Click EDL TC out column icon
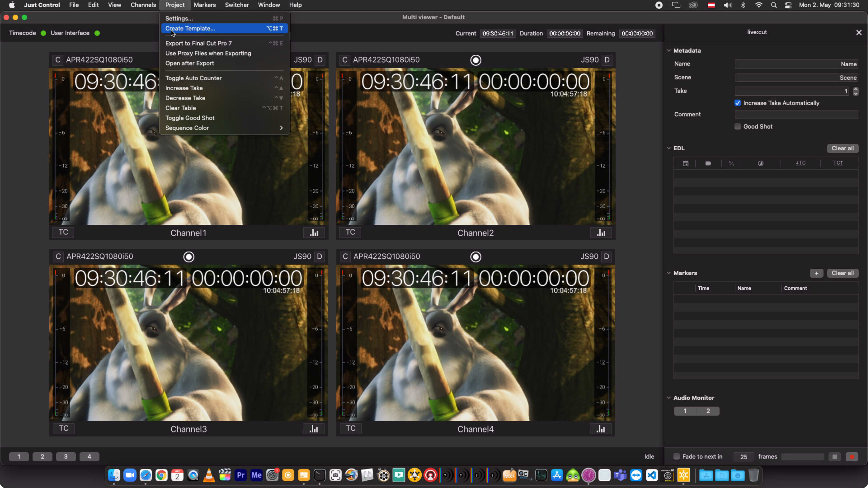The image size is (868, 488). 838,163
